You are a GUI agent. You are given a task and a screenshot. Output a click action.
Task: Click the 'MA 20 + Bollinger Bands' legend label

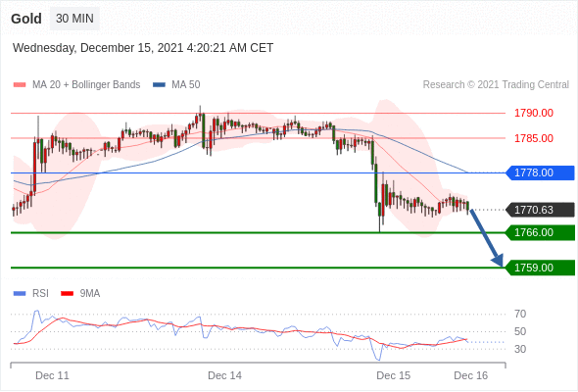86,85
